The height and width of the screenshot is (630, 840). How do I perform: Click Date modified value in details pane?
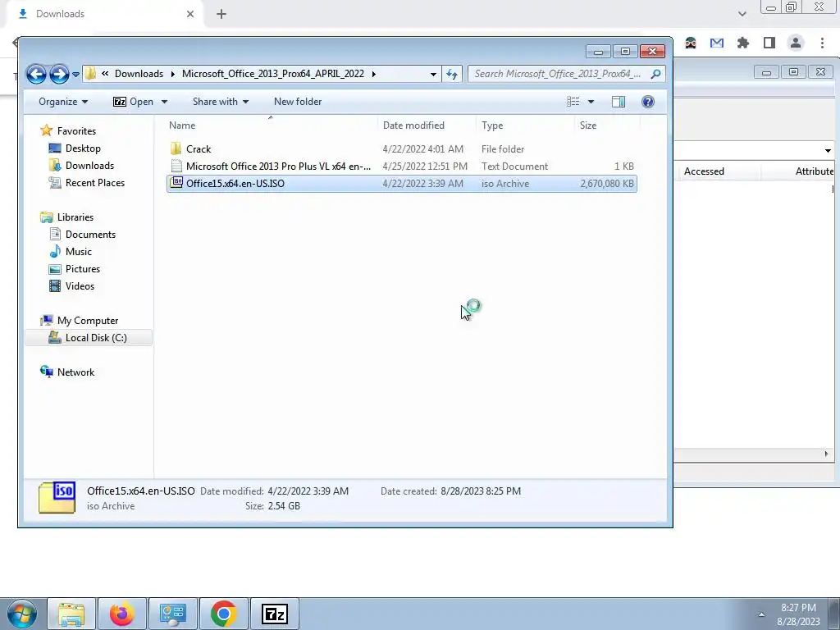[x=308, y=491]
